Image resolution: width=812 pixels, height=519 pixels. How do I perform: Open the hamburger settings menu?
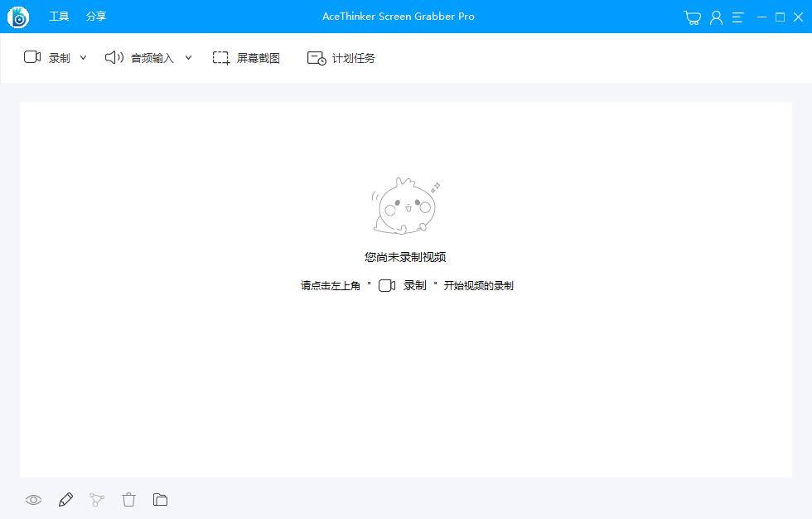(737, 17)
